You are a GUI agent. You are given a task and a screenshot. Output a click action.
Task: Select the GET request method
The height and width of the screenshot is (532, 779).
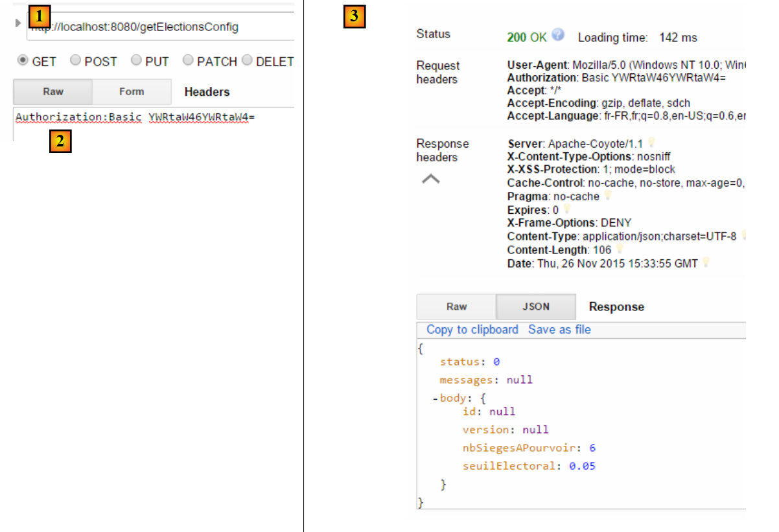point(23,60)
